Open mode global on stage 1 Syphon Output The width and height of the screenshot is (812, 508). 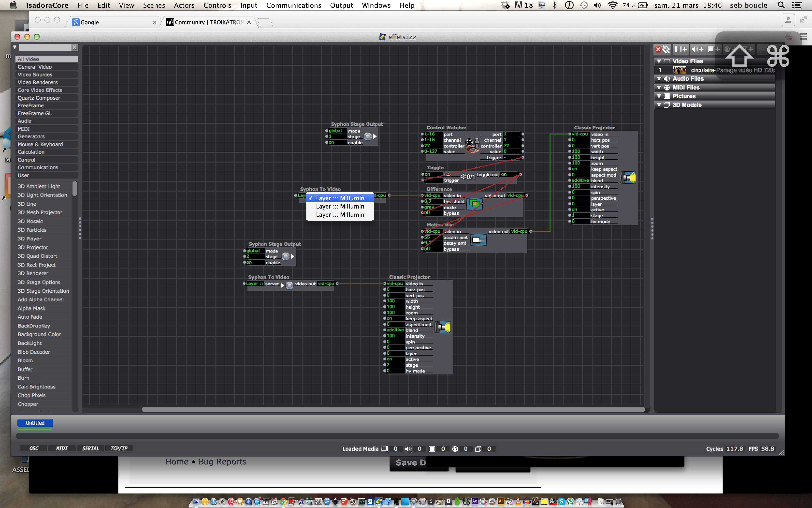337,131
